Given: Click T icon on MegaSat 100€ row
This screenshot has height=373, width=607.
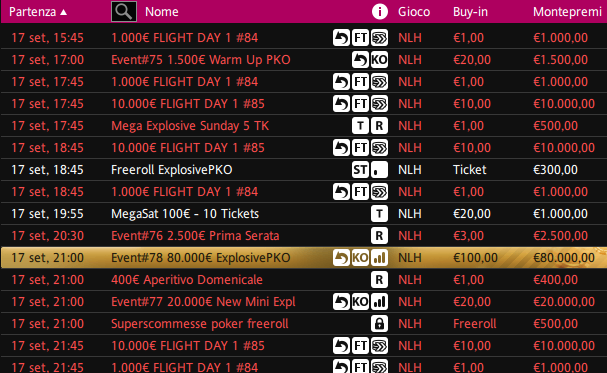Looking at the screenshot, I should tap(379, 214).
